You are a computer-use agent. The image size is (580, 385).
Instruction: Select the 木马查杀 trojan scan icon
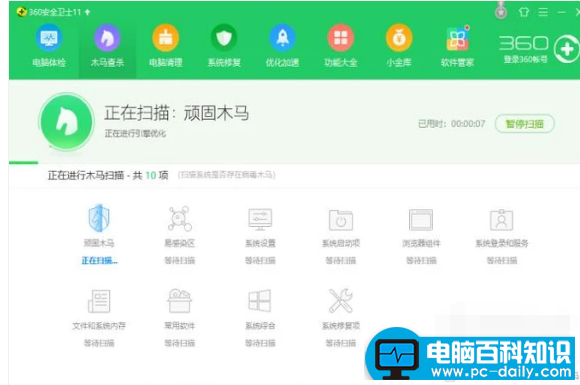coord(107,38)
